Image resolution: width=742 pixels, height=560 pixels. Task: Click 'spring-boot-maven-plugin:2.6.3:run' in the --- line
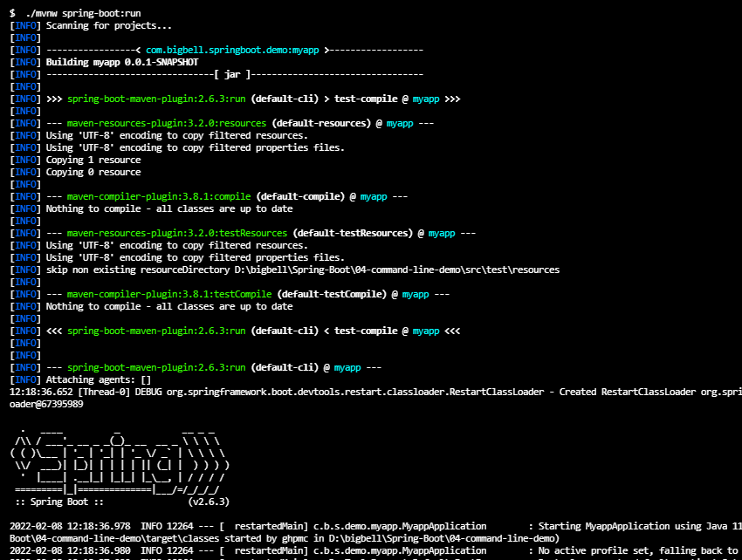(x=156, y=367)
